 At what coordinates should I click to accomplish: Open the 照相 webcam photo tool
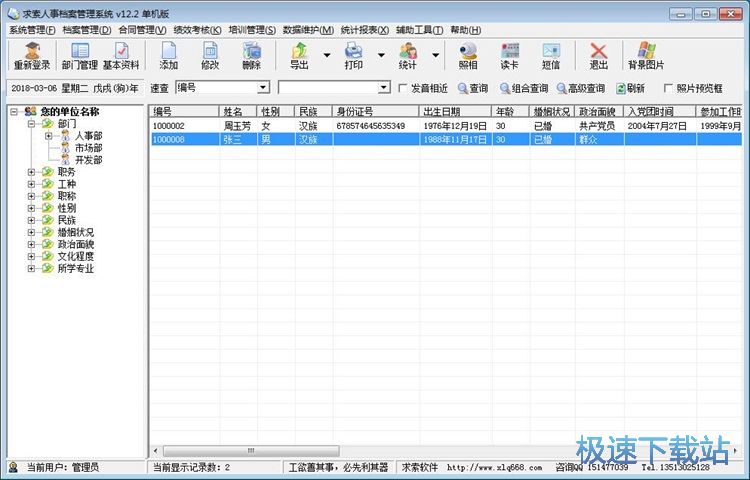click(468, 56)
